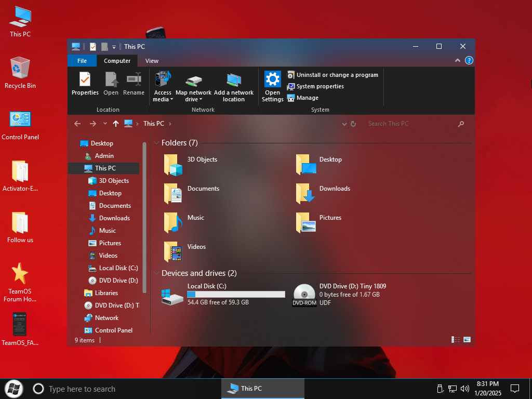This screenshot has height=399, width=532.
Task: Click the Quick Access new folder icon
Action: tap(104, 47)
